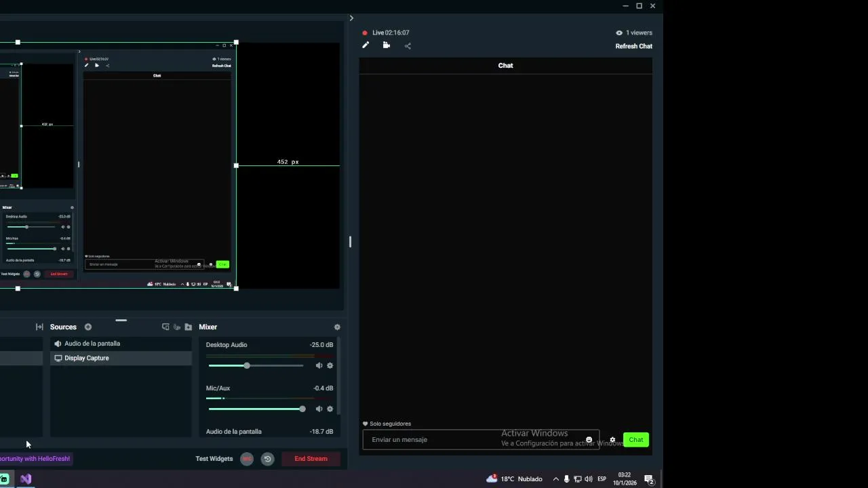Click the camera icon under Live timer
The image size is (868, 488).
coord(387,45)
